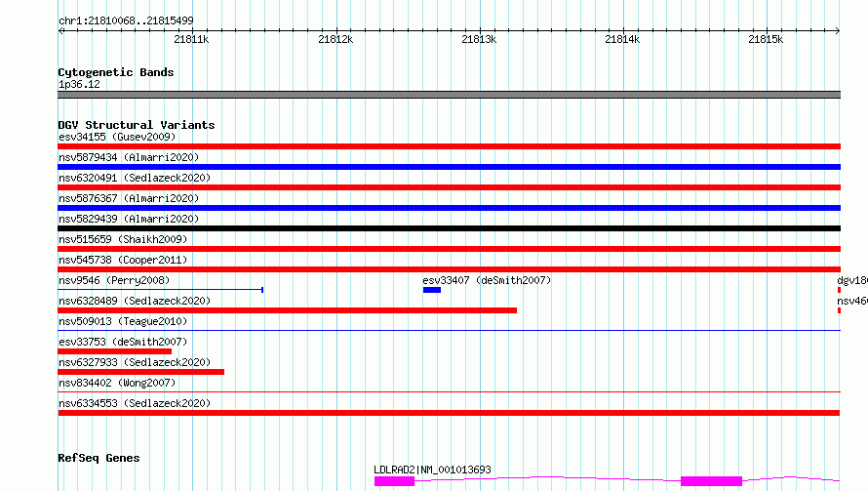Click the blue bar under nsv5879434
This screenshot has width=868, height=491.
[449, 167]
